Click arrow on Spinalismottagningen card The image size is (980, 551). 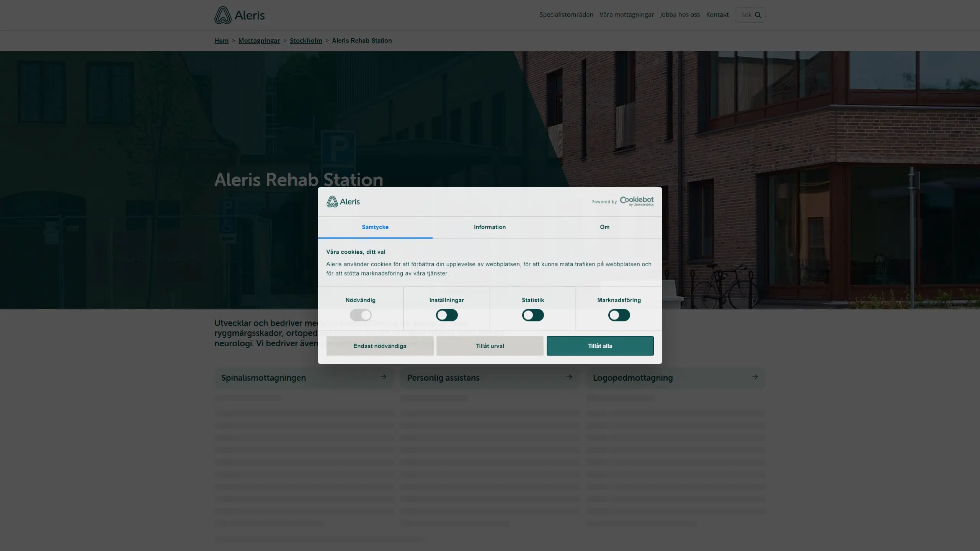pos(383,377)
